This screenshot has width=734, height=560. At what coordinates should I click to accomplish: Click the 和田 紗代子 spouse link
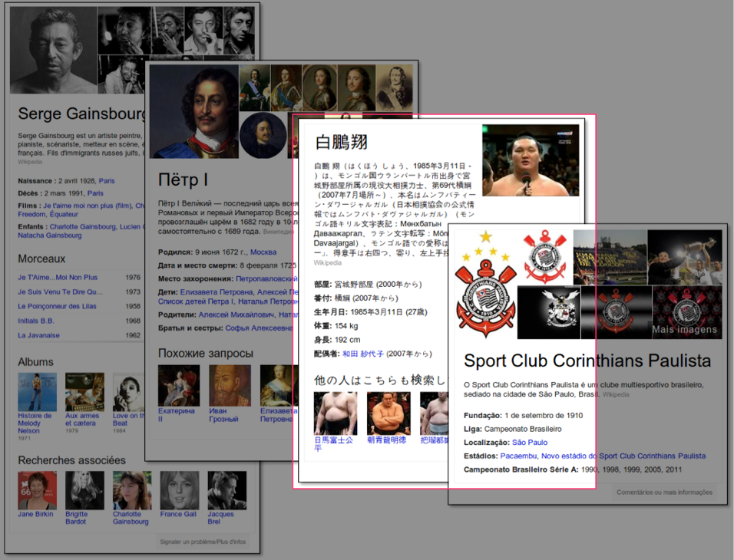click(363, 354)
